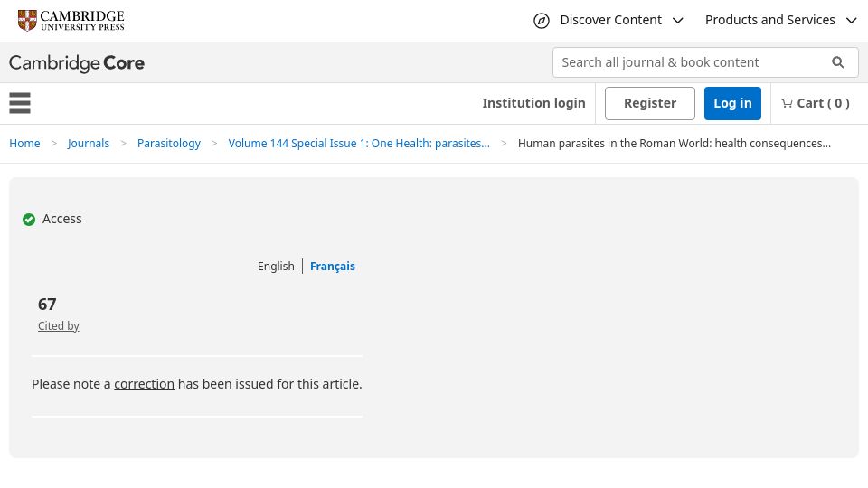
Task: Switch language to Français
Action: coord(332,266)
